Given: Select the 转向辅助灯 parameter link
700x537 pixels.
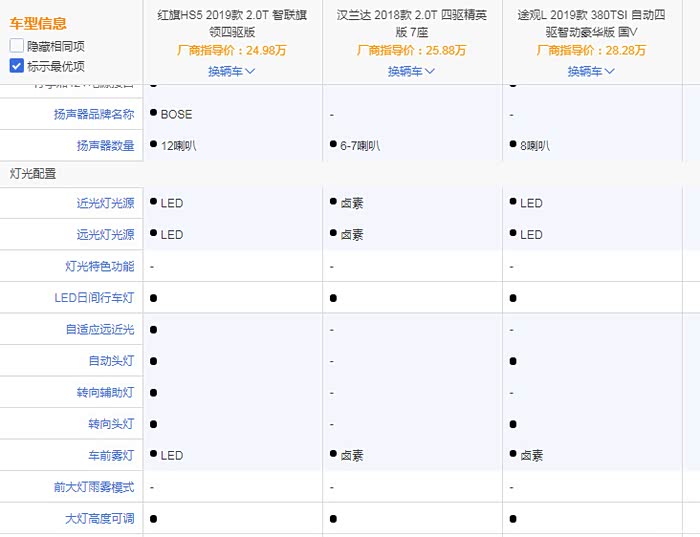Looking at the screenshot, I should [105, 393].
